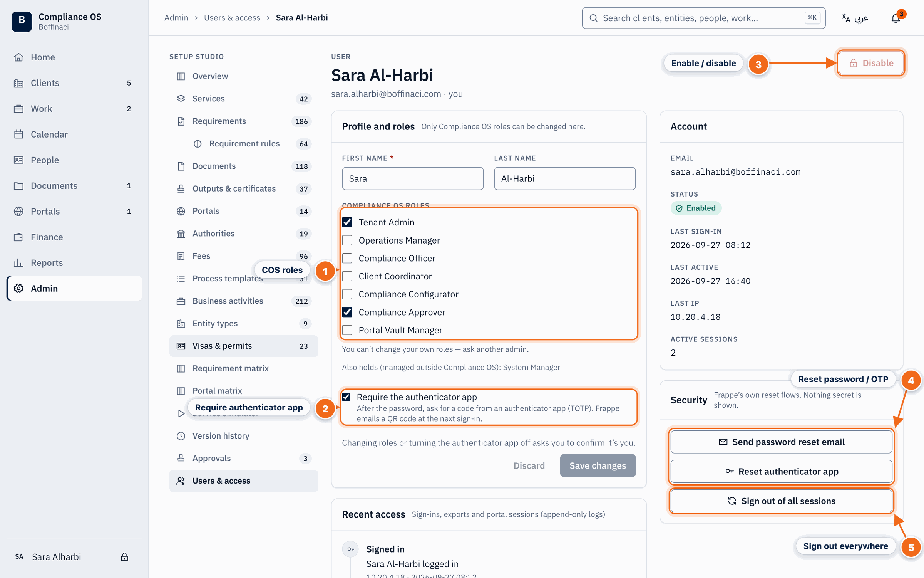This screenshot has height=578, width=924.
Task: Click Discard button
Action: pyautogui.click(x=529, y=465)
